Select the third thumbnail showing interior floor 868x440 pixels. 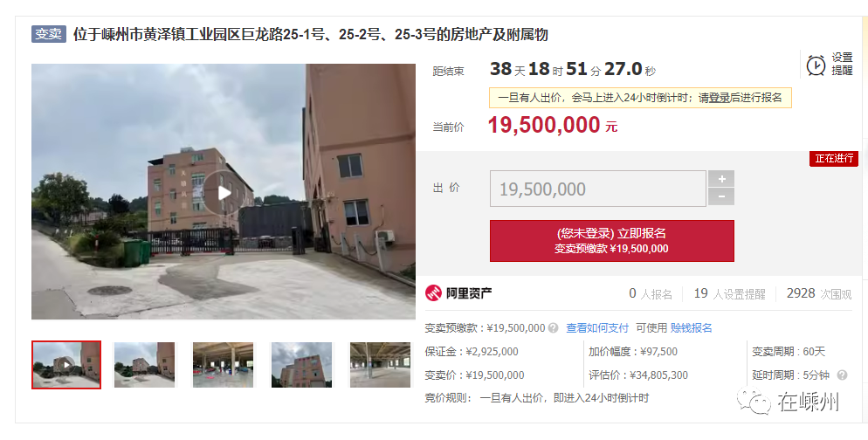pos(223,365)
